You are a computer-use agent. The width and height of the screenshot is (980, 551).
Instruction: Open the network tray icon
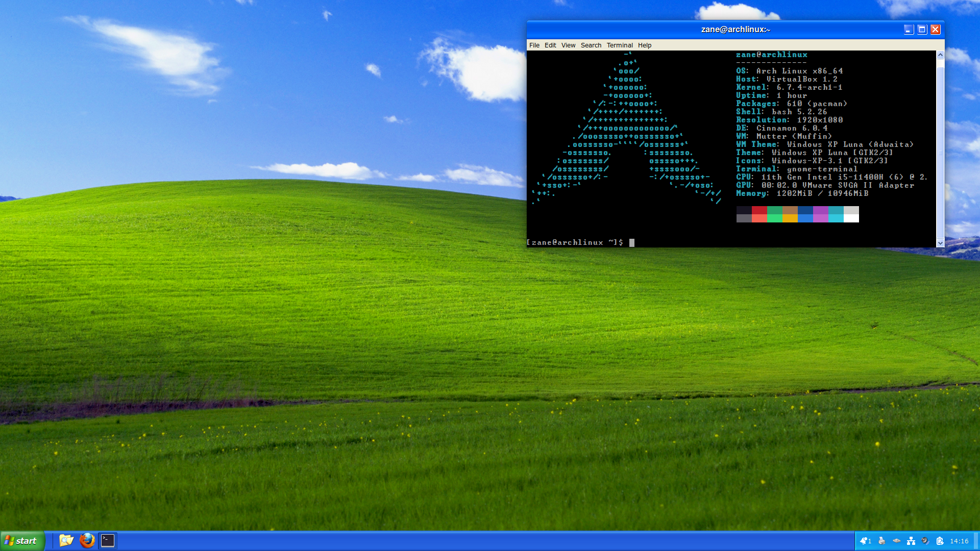click(x=911, y=541)
